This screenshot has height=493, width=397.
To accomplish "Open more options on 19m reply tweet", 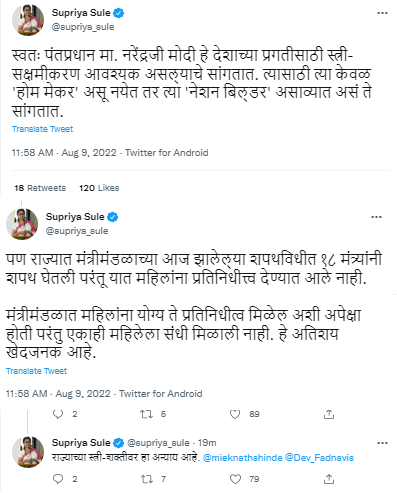I will coord(382,443).
